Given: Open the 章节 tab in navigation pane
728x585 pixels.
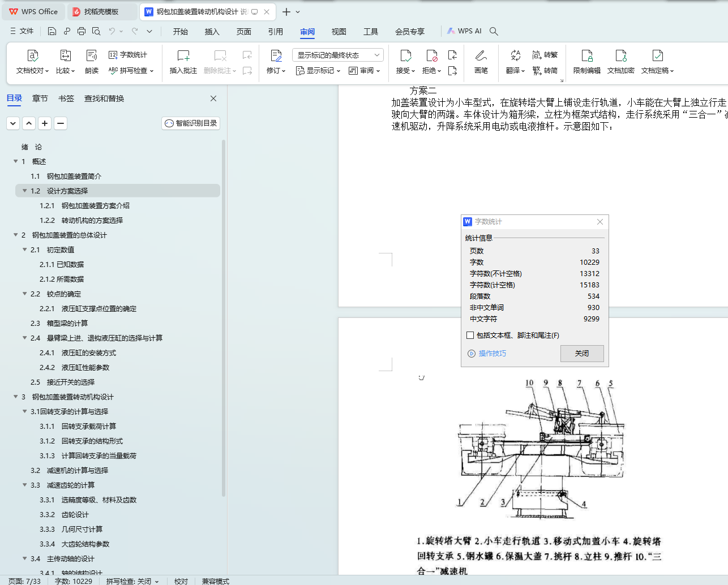Looking at the screenshot, I should click(x=40, y=98).
